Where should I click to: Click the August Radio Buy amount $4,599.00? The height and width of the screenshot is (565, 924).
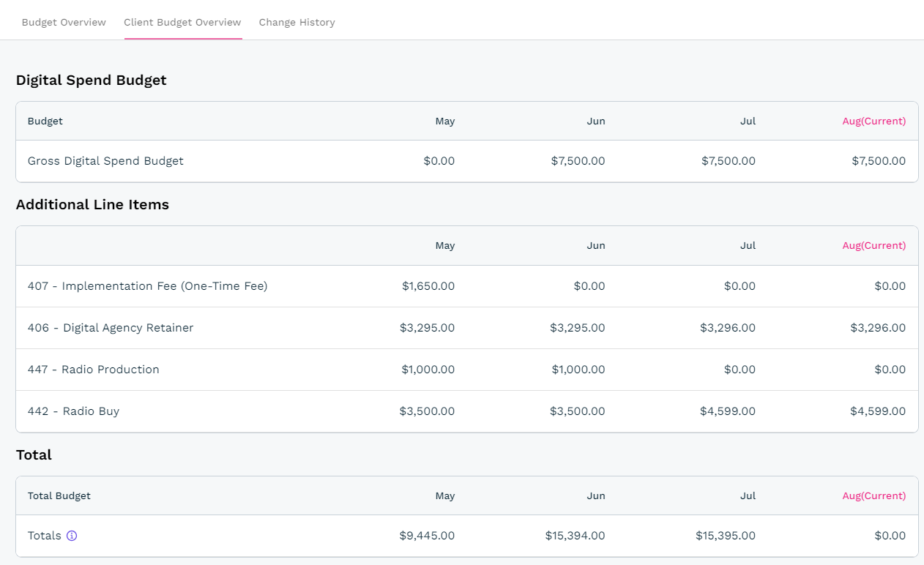coord(877,411)
